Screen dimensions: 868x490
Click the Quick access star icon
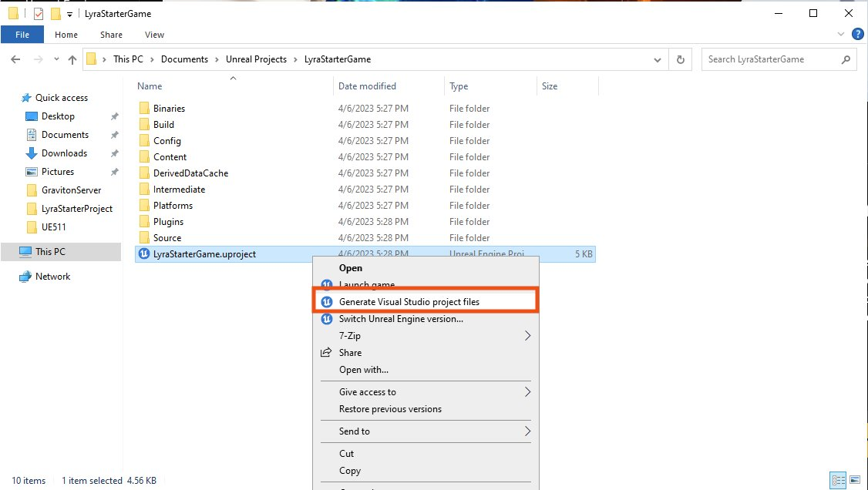(x=26, y=98)
